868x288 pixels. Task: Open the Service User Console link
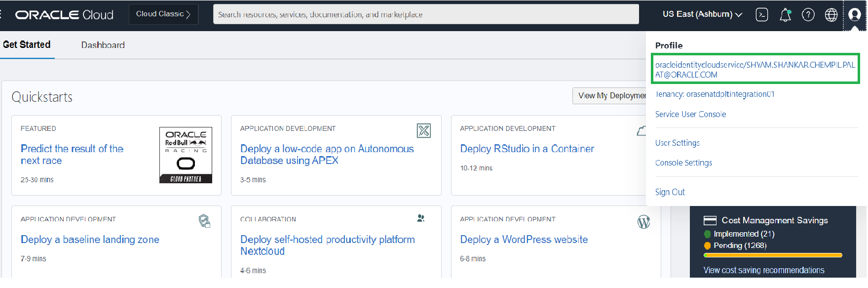[x=690, y=114]
